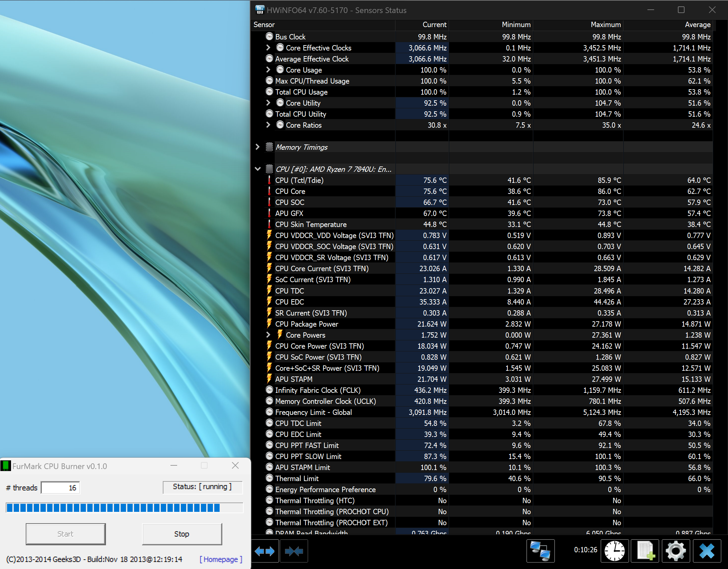The image size is (728, 569).
Task: Maximize the HWiNFO64 Sensors Status window
Action: [x=681, y=10]
